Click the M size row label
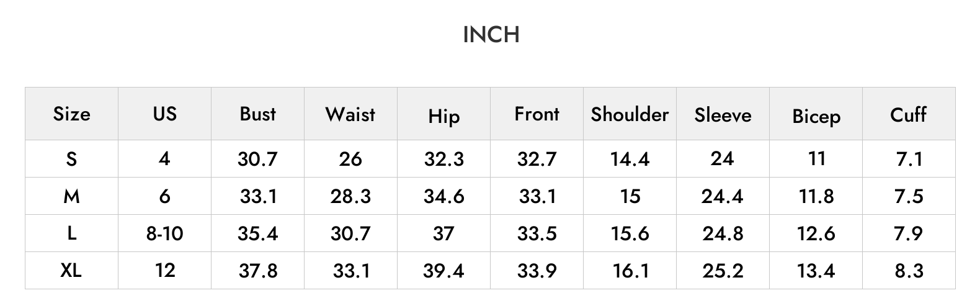 click(x=71, y=196)
